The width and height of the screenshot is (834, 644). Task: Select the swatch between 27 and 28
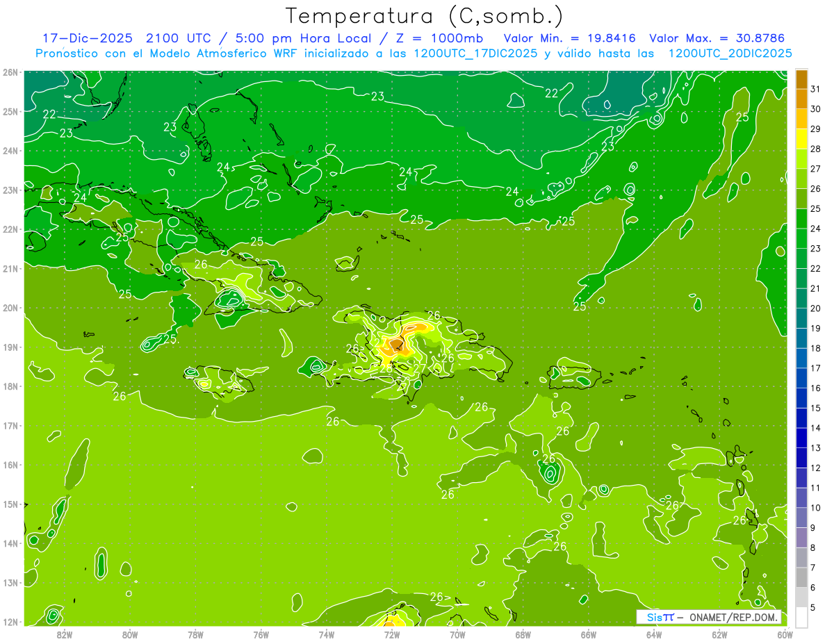pos(801,158)
